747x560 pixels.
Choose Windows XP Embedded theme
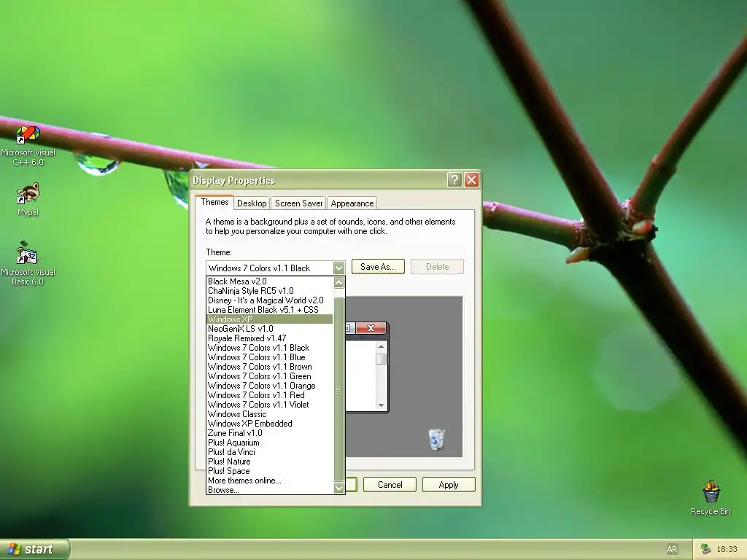point(270,424)
